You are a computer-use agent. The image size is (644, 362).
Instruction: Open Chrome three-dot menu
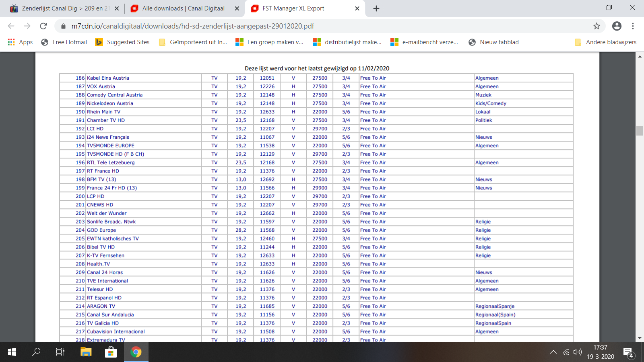point(633,26)
